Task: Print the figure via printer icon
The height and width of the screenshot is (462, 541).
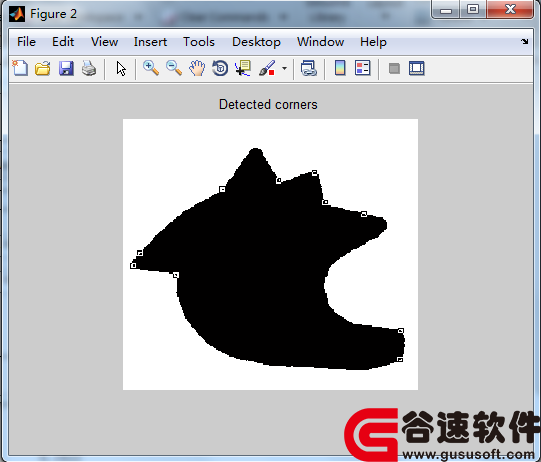Action: [89, 68]
